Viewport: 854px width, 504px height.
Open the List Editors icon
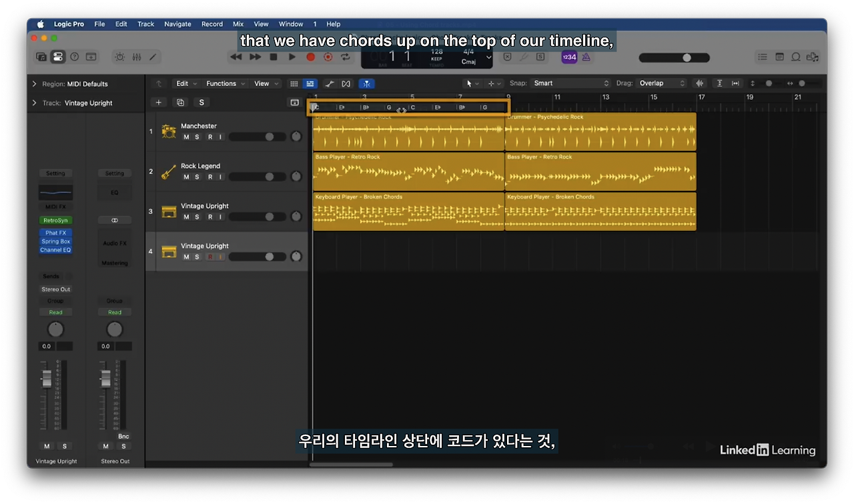point(762,57)
